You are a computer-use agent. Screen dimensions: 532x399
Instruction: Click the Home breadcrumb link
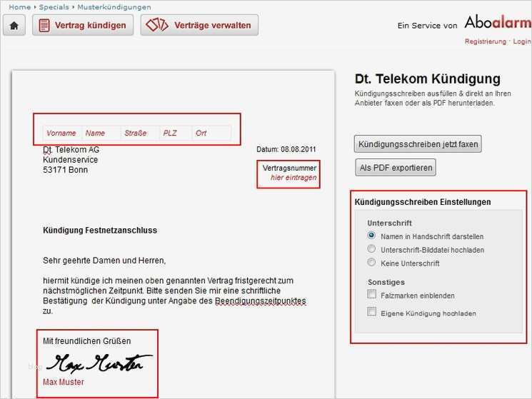tap(20, 6)
